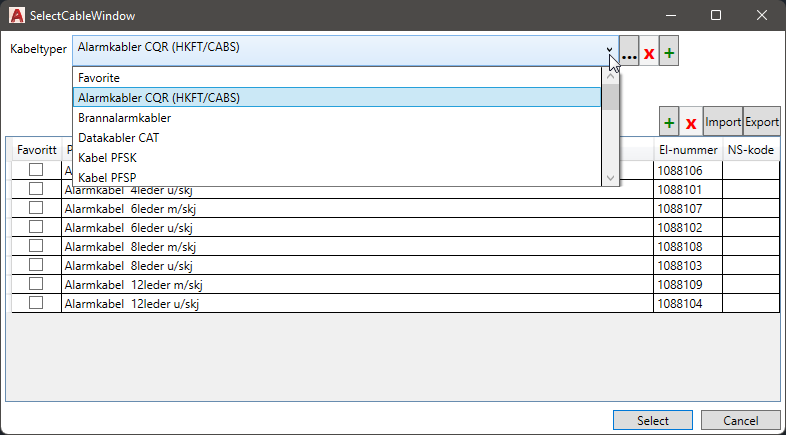786x435 pixels.
Task: Collapse the Kabeltyper dropdown arrow
Action: [609, 49]
